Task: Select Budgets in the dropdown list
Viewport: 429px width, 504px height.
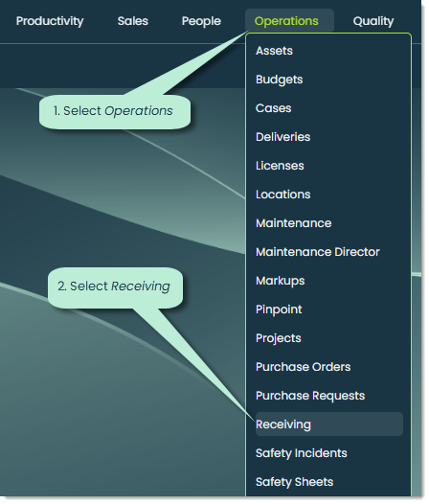Action: click(279, 80)
